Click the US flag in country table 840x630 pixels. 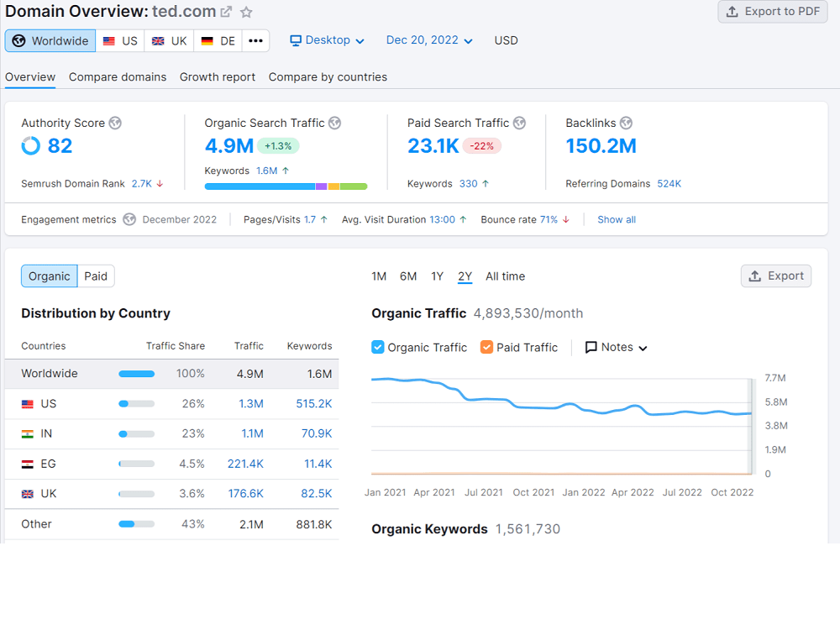[x=28, y=404]
